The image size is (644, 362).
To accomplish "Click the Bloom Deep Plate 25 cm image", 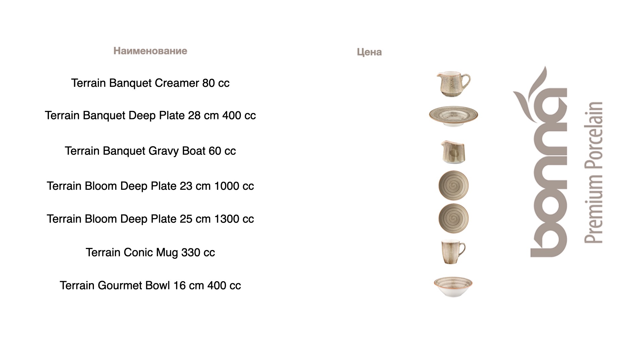I will click(453, 218).
